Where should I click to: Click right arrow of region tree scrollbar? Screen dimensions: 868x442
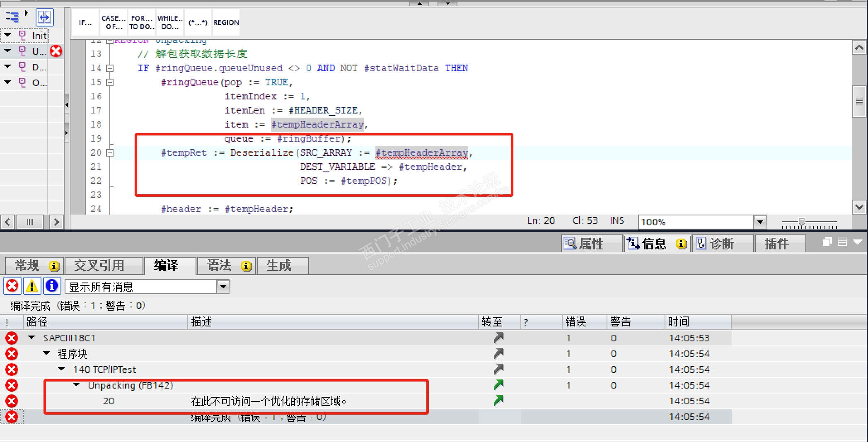pos(56,222)
